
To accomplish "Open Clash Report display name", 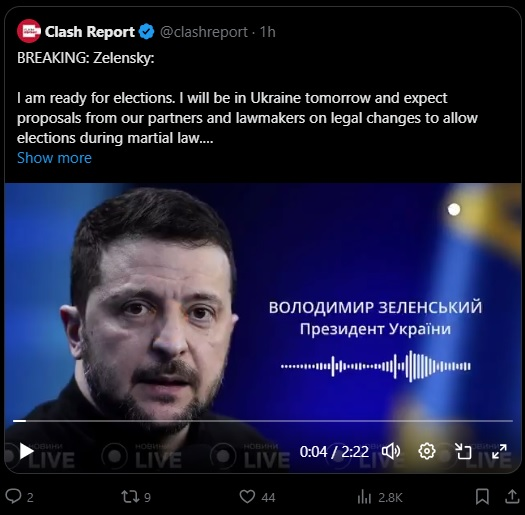I will point(89,32).
